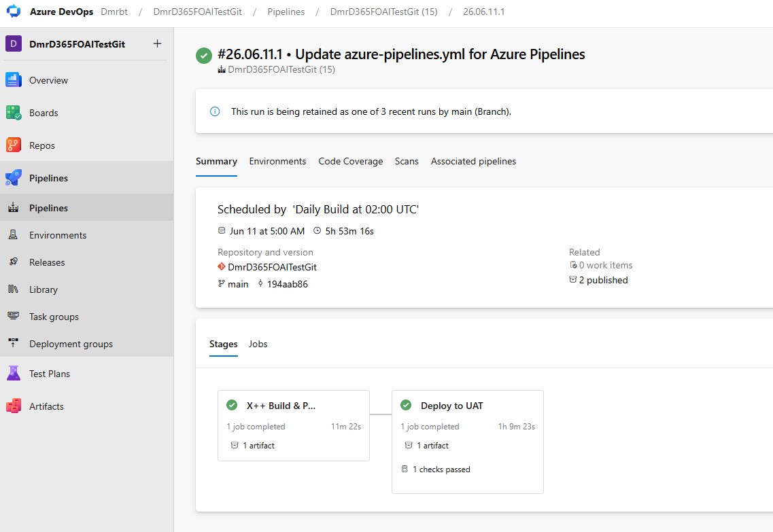
Task: Click Task groups in the sidebar
Action: [x=54, y=317]
